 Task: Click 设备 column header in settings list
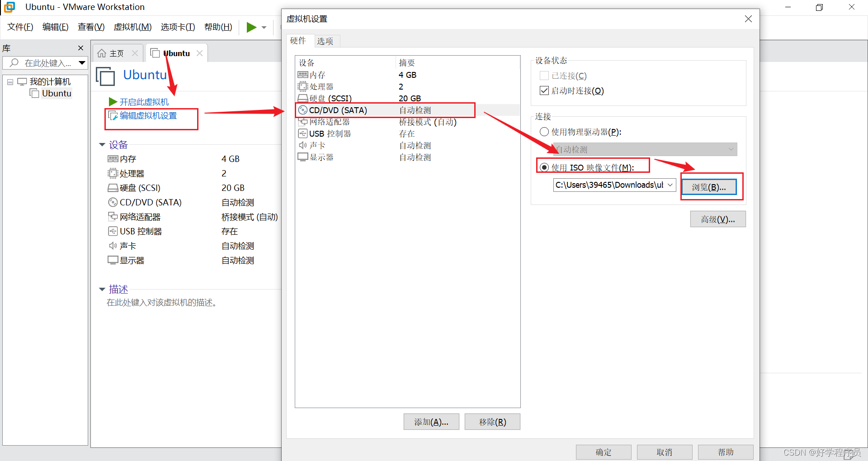tap(346, 62)
